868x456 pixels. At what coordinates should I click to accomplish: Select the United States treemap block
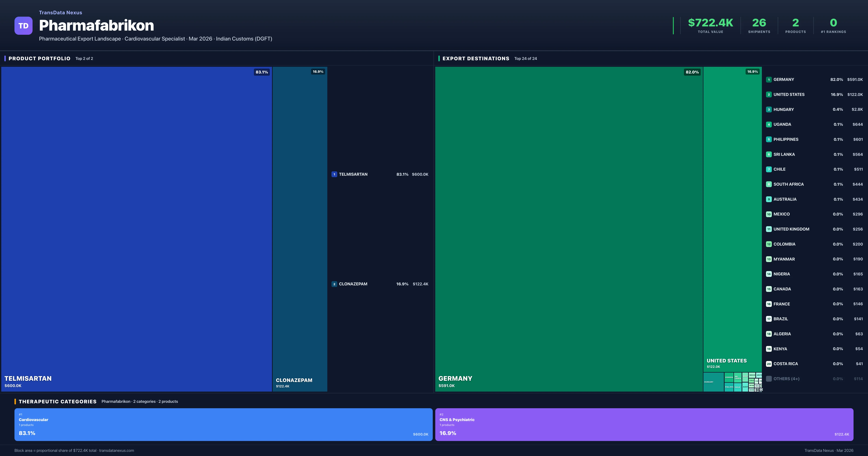coord(732,219)
